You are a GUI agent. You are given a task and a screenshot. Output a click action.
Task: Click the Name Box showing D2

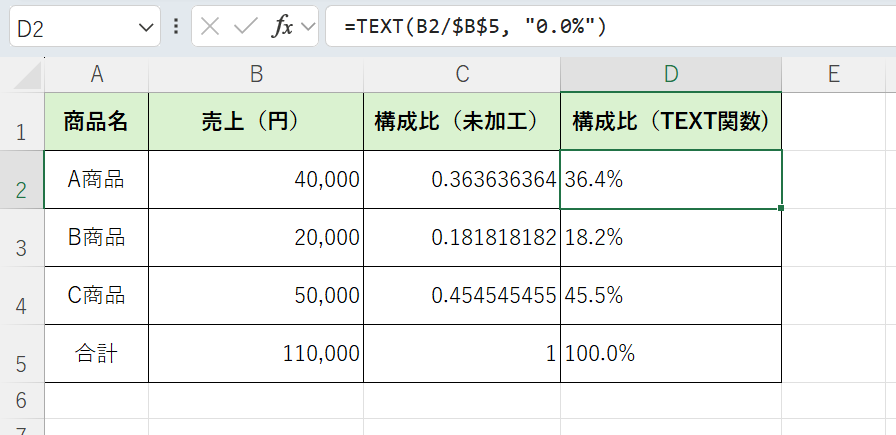tap(85, 26)
